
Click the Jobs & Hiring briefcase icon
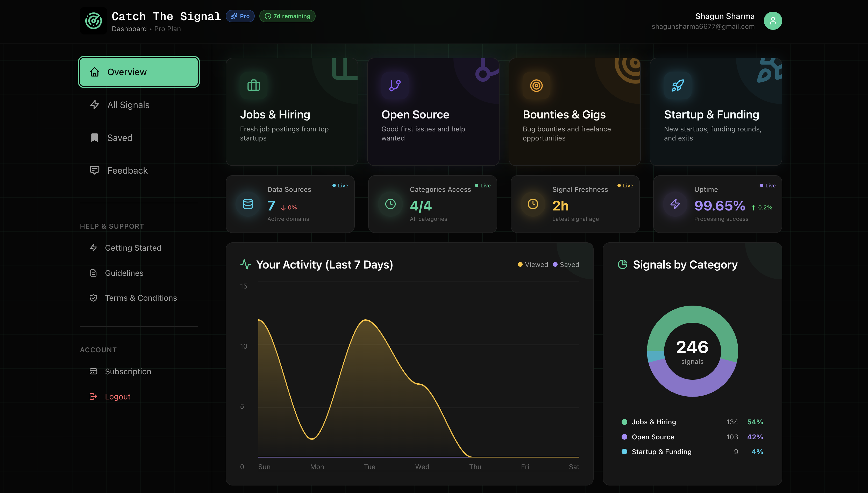click(x=253, y=85)
